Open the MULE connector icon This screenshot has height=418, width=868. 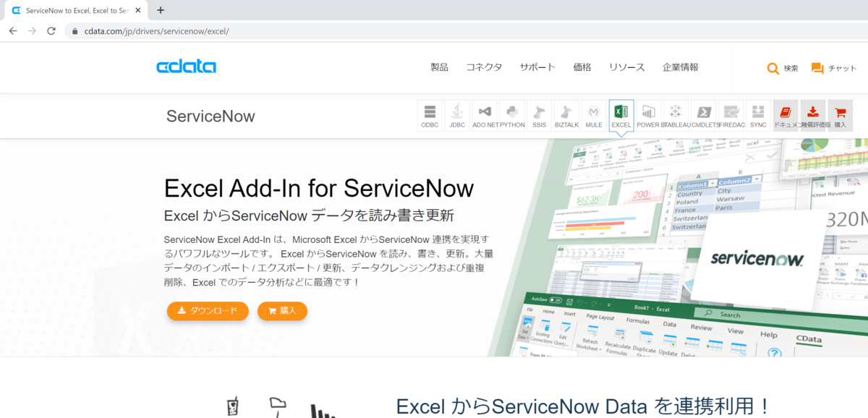click(593, 114)
